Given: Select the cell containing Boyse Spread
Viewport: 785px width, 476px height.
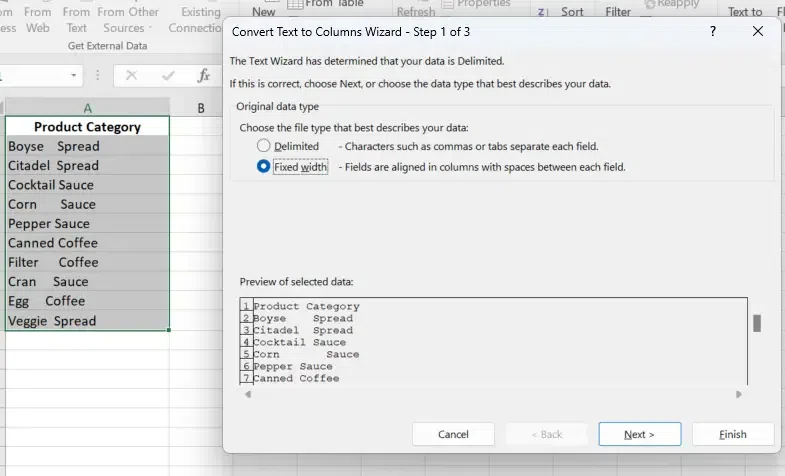Looking at the screenshot, I should [x=88, y=146].
